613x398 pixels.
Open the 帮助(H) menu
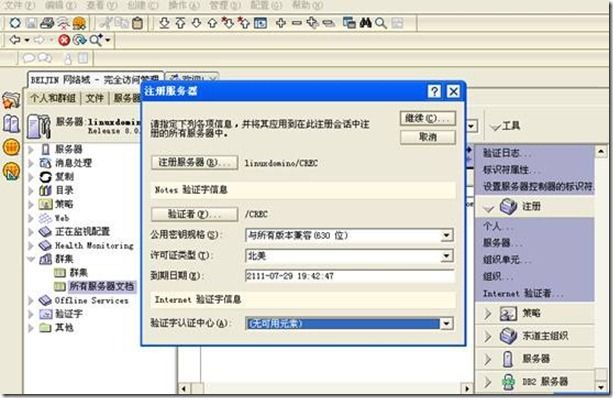click(308, 5)
